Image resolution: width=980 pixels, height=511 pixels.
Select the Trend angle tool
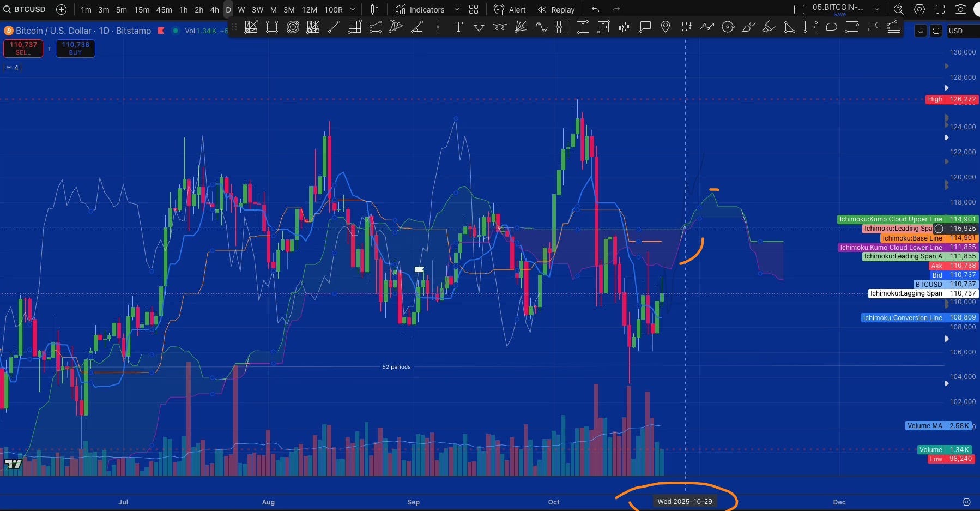pos(417,27)
